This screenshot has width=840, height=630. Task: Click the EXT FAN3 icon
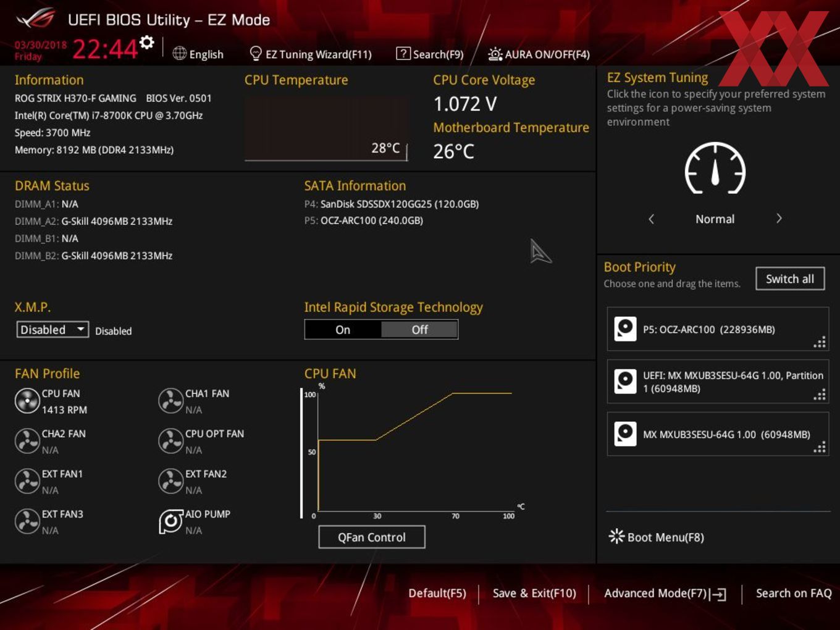(x=27, y=522)
